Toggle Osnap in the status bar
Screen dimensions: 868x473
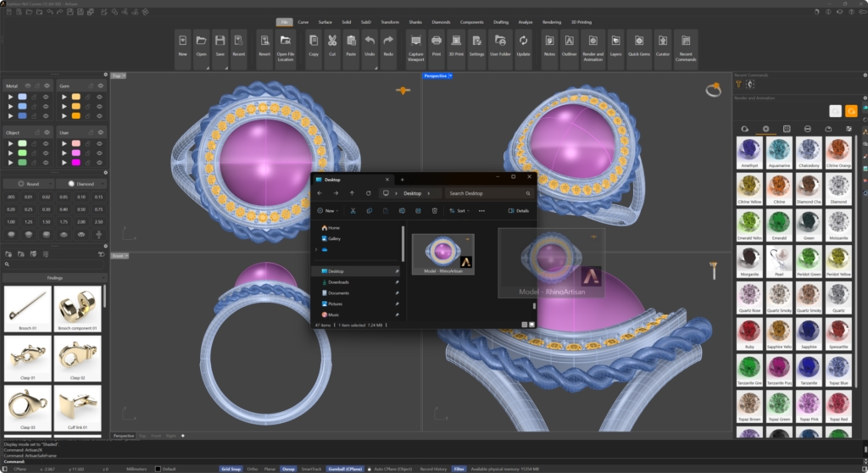pyautogui.click(x=289, y=468)
